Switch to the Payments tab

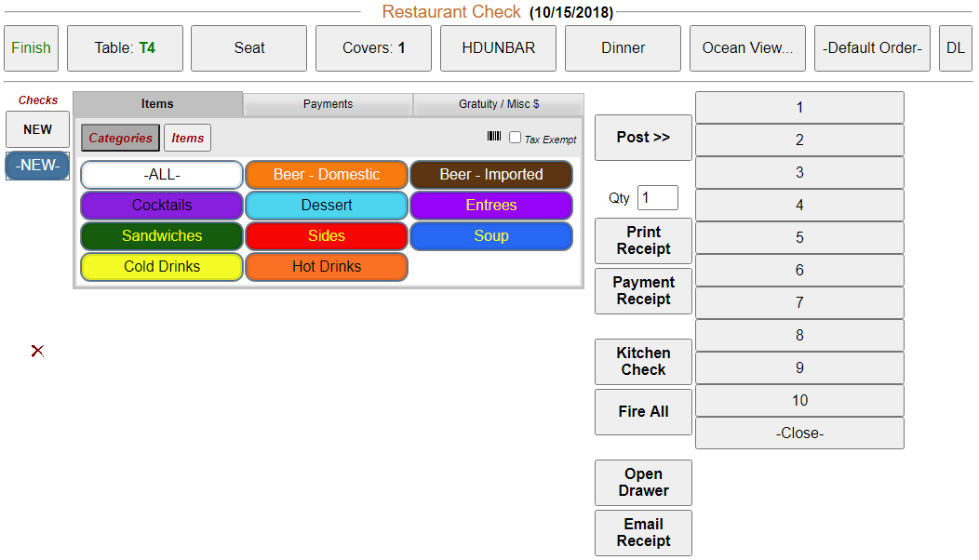pos(328,104)
